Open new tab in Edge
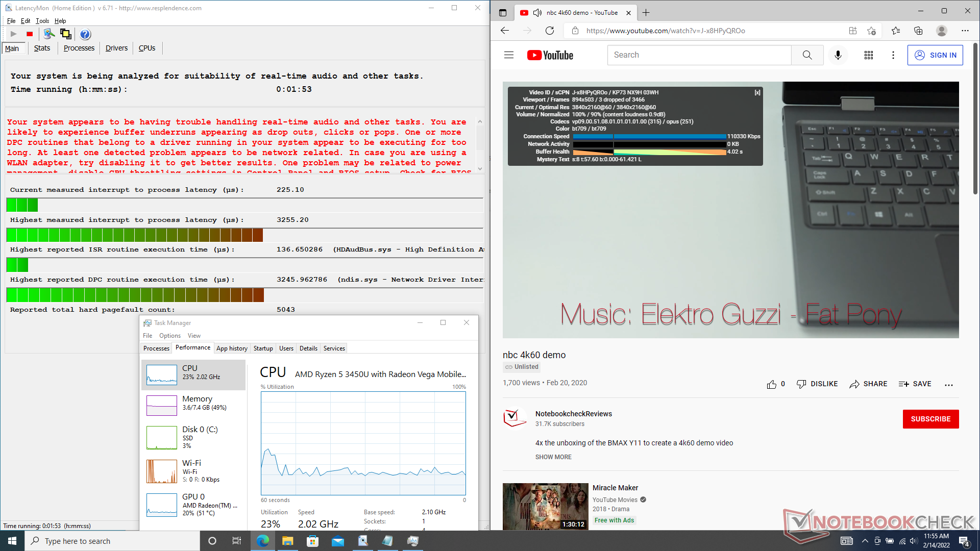This screenshot has width=980, height=551. (x=646, y=12)
